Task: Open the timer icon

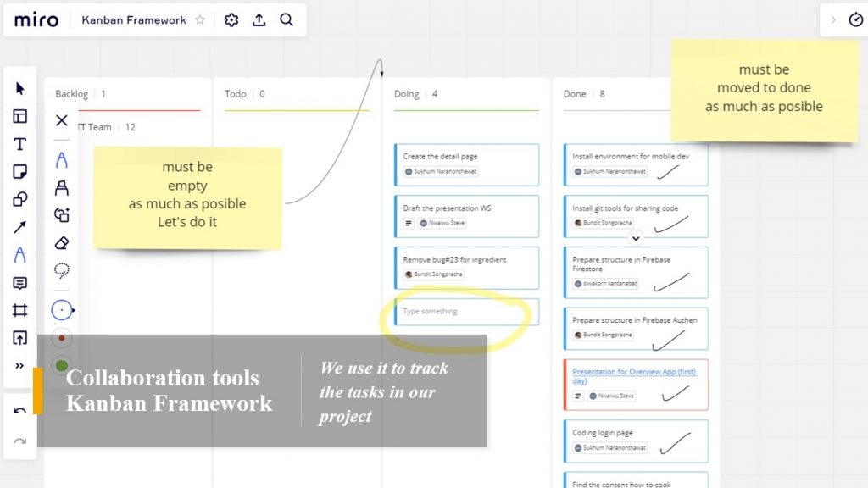Action: point(856,20)
